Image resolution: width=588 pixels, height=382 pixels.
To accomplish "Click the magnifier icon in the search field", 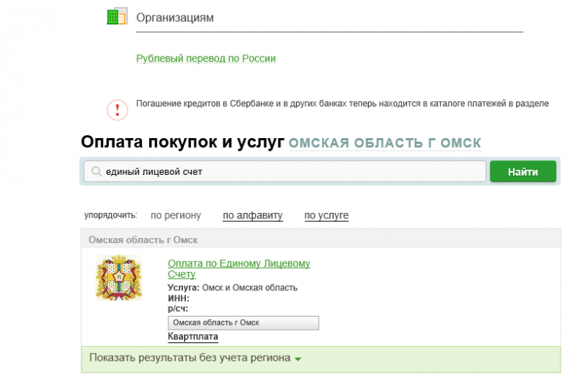I will pos(96,172).
